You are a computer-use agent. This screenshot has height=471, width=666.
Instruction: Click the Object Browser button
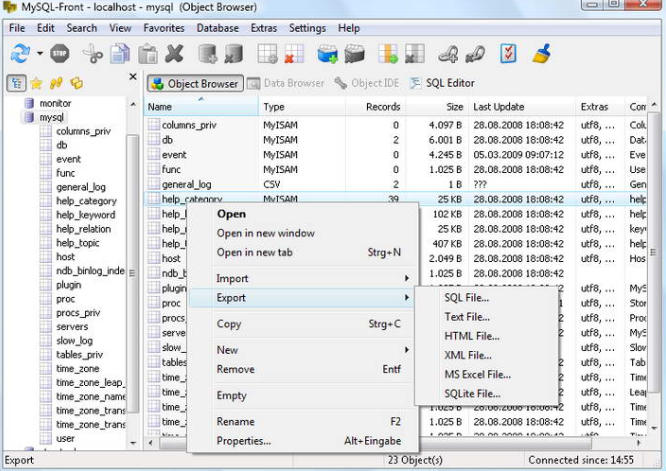coord(195,83)
